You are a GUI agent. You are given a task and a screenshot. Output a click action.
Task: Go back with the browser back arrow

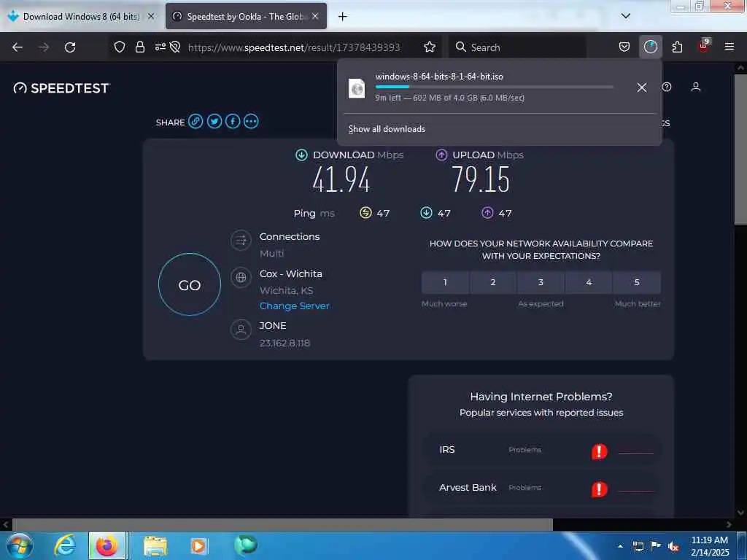18,47
